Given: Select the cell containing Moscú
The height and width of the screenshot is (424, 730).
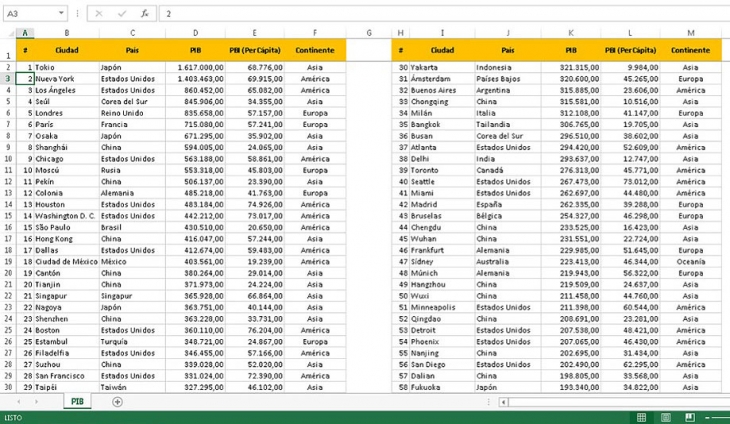Looking at the screenshot, I should (x=67, y=170).
